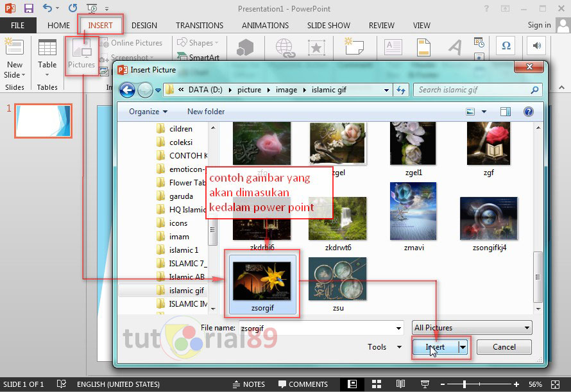The height and width of the screenshot is (392, 571).
Task: Click Sign in
Action: pyautogui.click(x=539, y=25)
